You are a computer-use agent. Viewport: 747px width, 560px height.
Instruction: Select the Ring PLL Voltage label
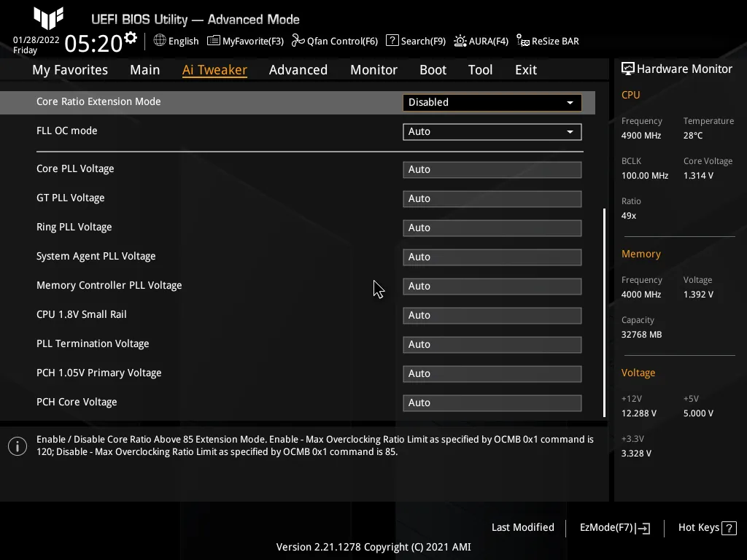click(x=74, y=227)
